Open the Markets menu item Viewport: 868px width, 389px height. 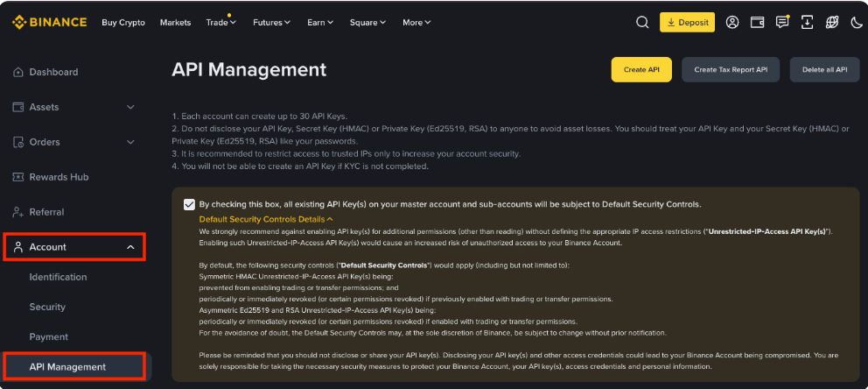coord(175,23)
